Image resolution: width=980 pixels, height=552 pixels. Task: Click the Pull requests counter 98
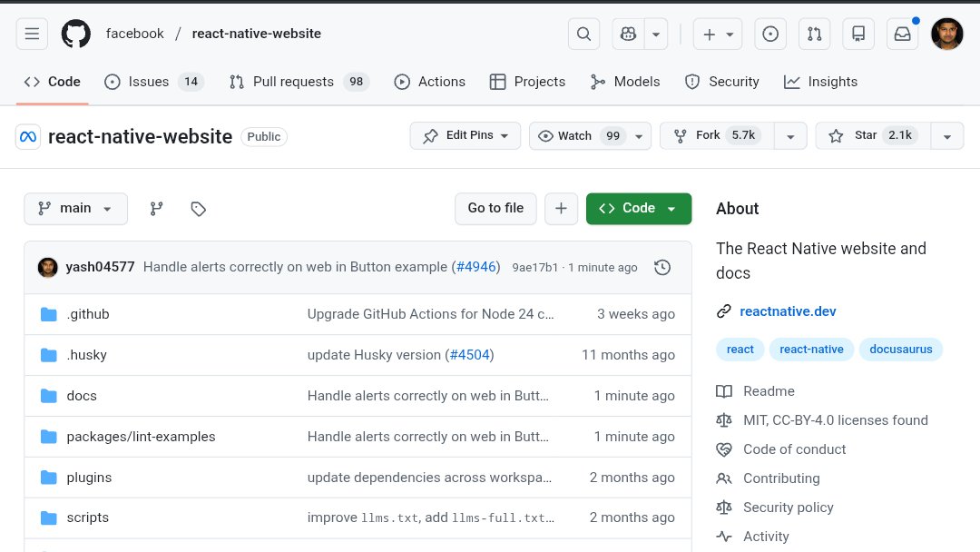(357, 82)
